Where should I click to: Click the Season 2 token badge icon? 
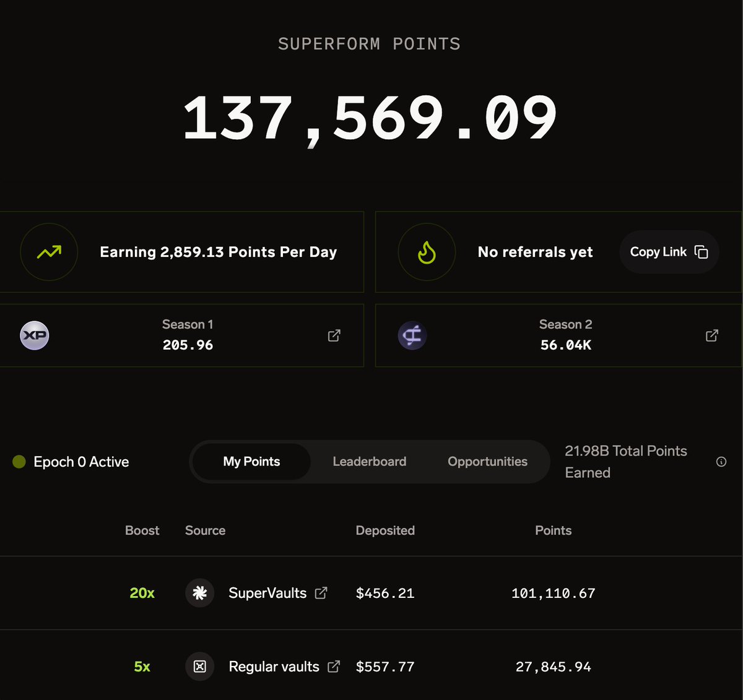click(x=412, y=335)
